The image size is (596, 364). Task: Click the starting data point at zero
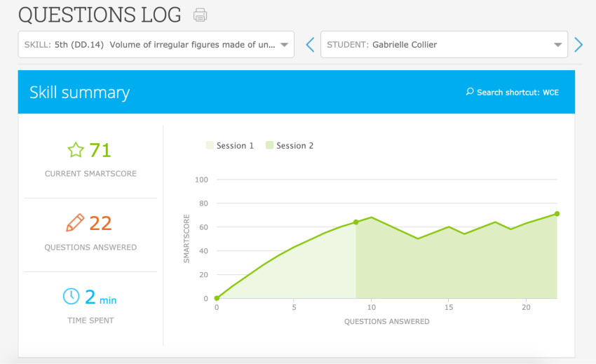tap(217, 298)
